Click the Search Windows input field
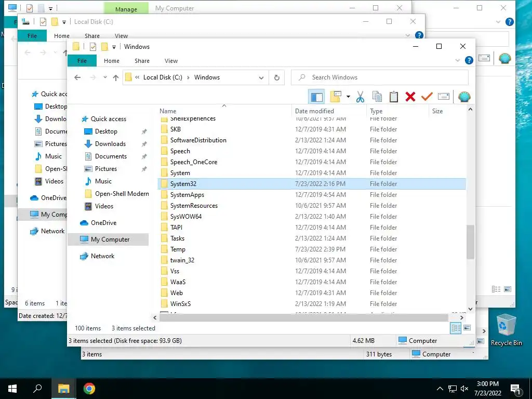Viewport: 532px width, 399px height. pos(380,77)
